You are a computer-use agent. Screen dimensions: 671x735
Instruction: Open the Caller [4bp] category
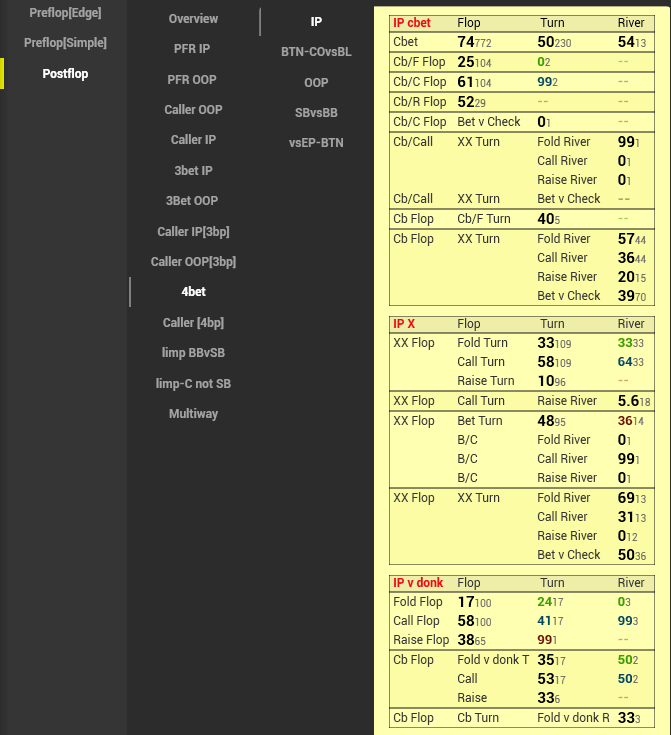[x=193, y=323]
